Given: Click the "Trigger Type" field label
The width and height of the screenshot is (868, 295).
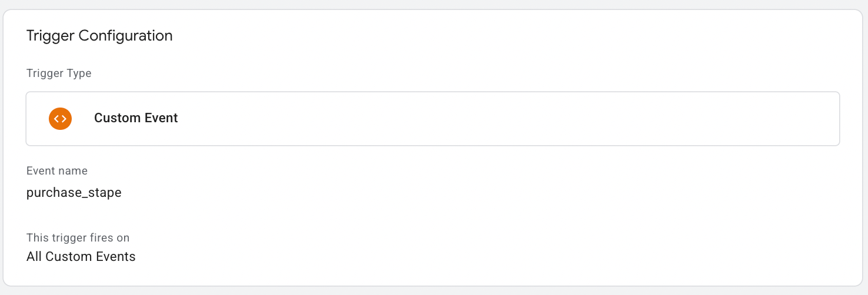Looking at the screenshot, I should [59, 73].
